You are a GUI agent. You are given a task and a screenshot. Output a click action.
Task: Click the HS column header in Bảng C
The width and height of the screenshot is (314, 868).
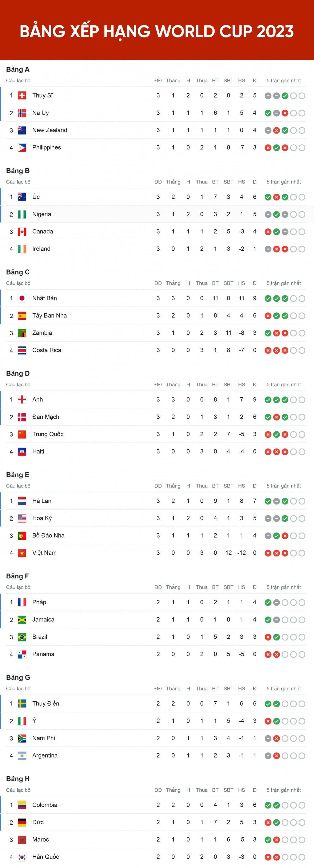242,283
